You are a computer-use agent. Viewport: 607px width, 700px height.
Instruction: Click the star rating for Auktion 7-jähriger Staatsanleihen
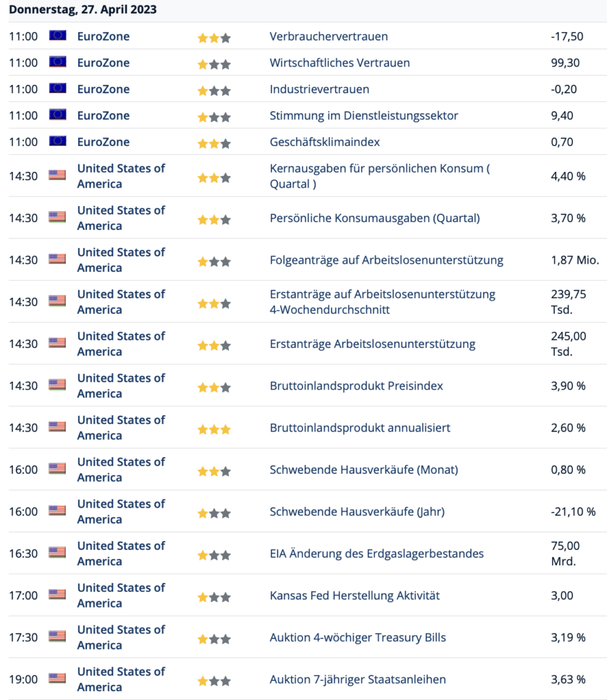214,681
